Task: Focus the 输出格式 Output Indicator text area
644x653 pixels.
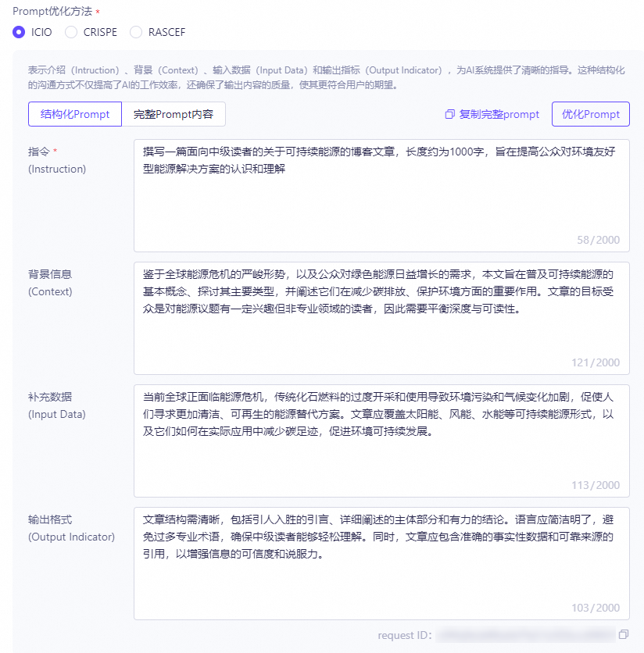Action: pyautogui.click(x=381, y=563)
